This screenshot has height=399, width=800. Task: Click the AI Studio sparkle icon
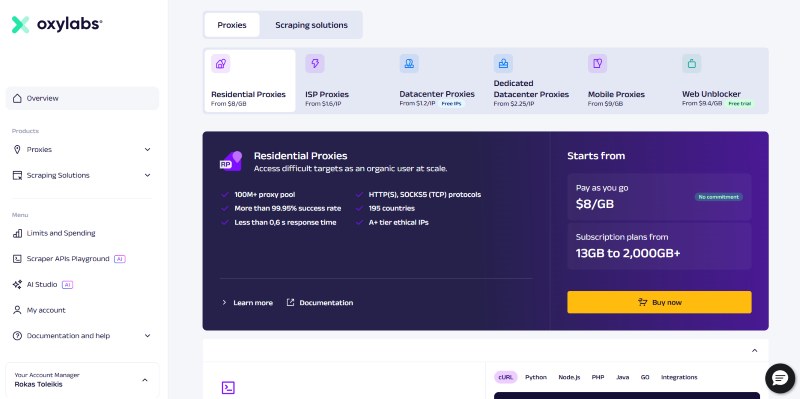pos(17,285)
